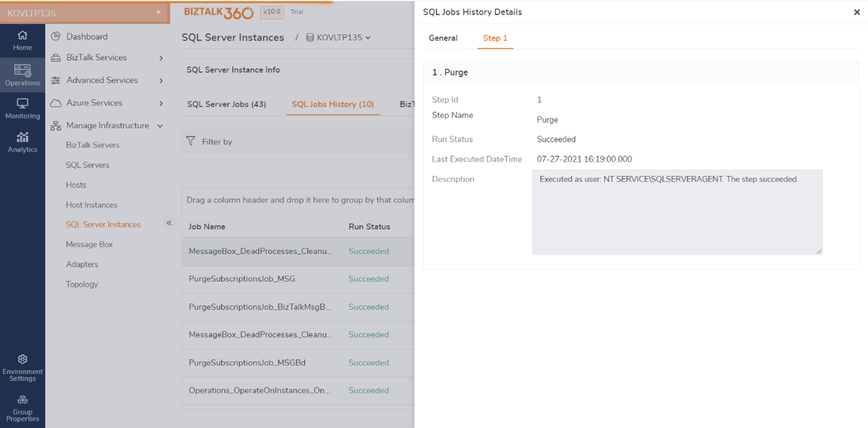This screenshot has height=428, width=868.
Task: Expand the Advanced Services menu
Action: pos(102,80)
